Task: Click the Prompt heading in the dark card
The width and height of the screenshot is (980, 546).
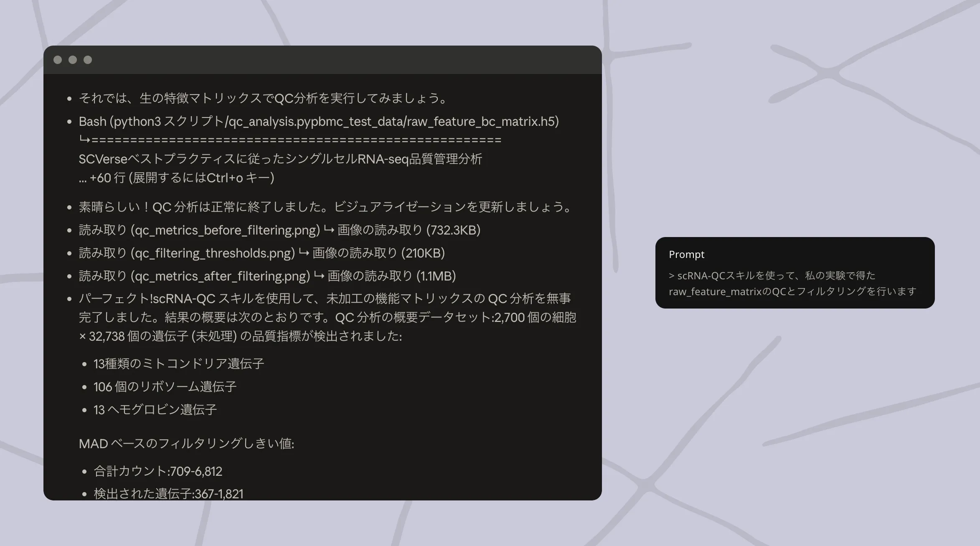Action: point(686,255)
